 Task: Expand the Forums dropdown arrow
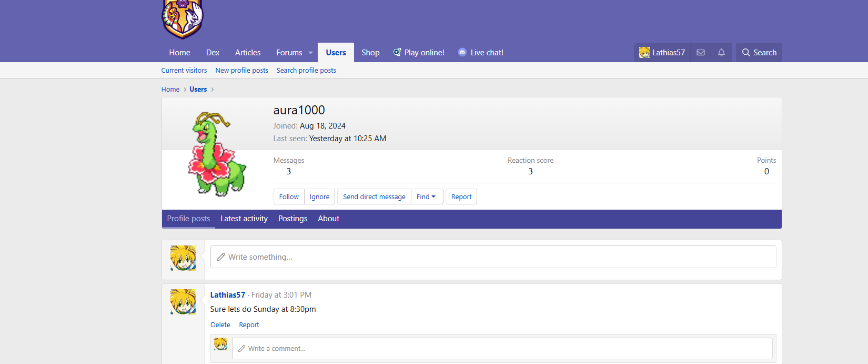[310, 53]
